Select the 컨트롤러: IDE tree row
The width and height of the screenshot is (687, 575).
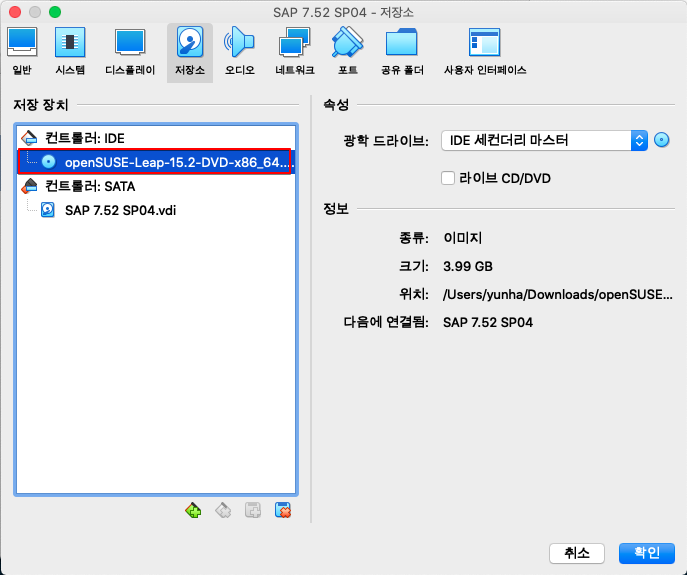(156, 138)
